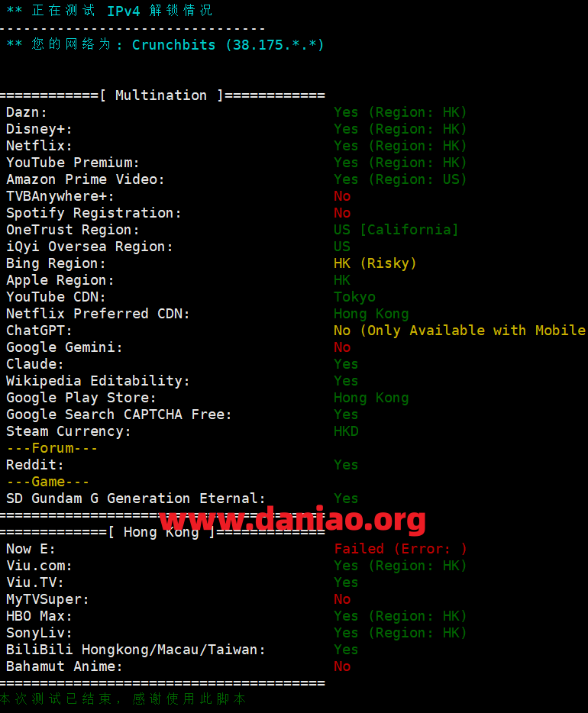Click 'BiliBili Hongkong/Macau/Taiwan:' label
Screen dimensions: 588x713
pos(135,650)
